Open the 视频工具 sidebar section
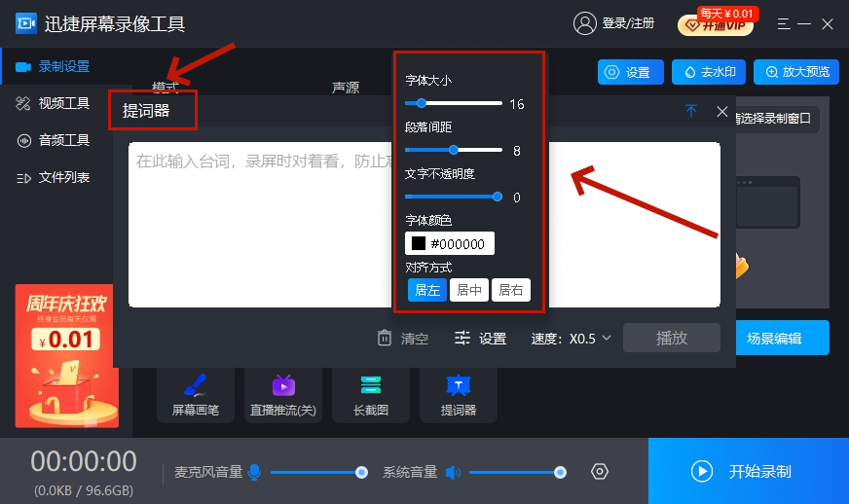This screenshot has height=504, width=849. click(53, 103)
